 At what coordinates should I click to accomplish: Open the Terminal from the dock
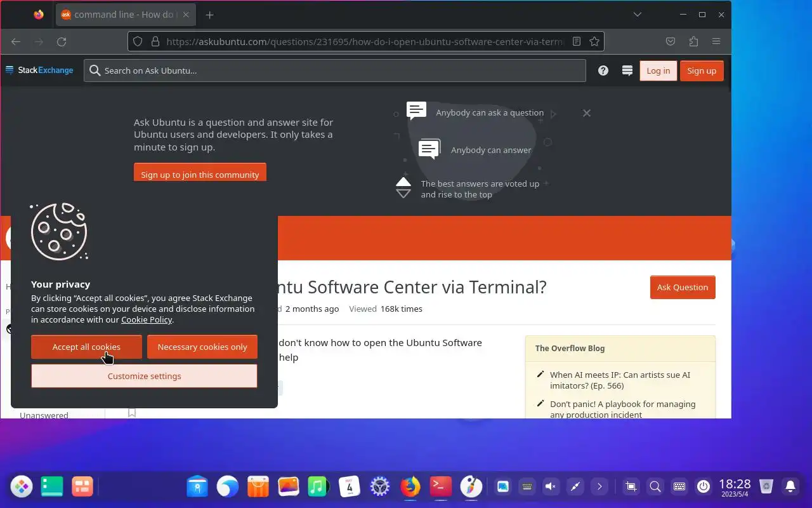(x=441, y=487)
